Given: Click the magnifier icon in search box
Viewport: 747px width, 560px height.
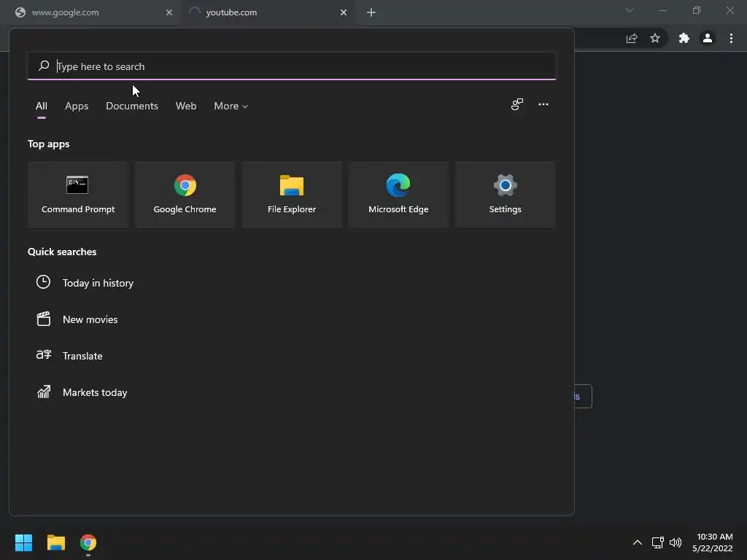Looking at the screenshot, I should [x=44, y=66].
